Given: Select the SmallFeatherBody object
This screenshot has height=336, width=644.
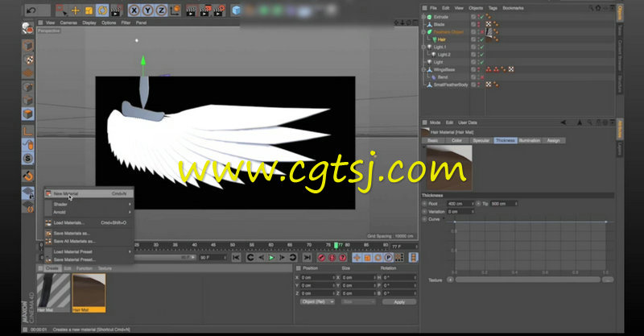Looking at the screenshot, I should tap(451, 85).
